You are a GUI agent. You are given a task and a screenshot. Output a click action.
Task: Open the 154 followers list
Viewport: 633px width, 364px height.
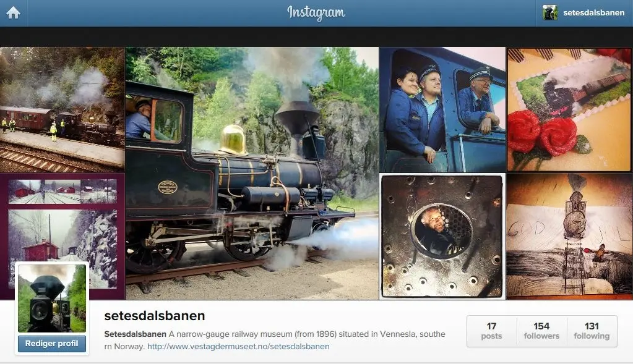point(541,331)
